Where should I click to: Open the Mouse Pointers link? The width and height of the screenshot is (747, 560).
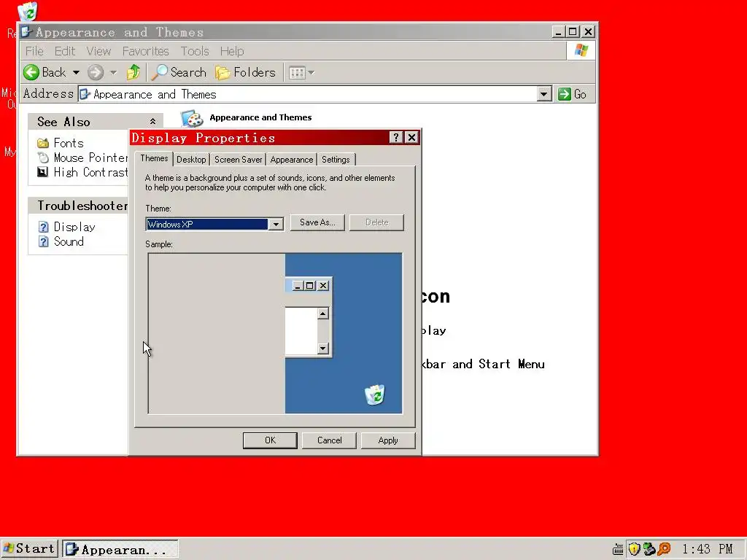click(x=90, y=157)
